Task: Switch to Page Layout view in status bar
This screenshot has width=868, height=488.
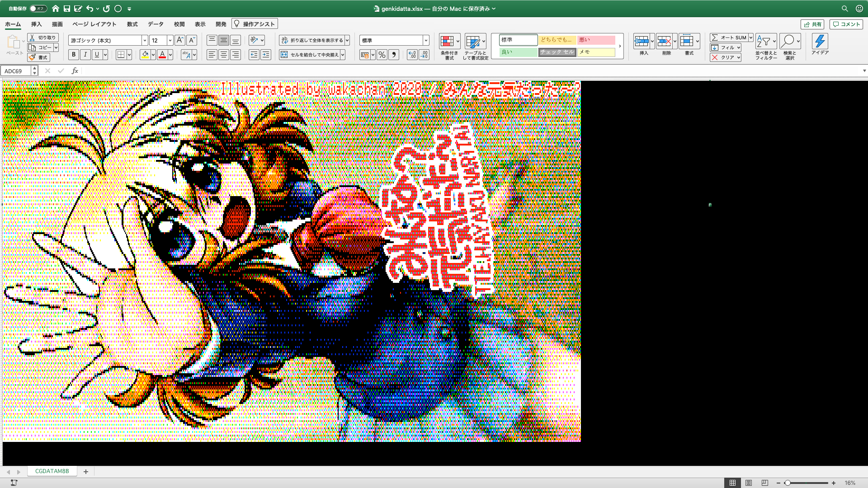Action: tap(749, 483)
